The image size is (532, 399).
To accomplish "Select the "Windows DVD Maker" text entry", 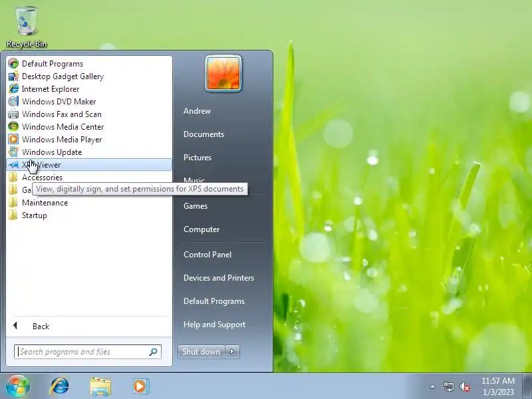I will point(59,102).
